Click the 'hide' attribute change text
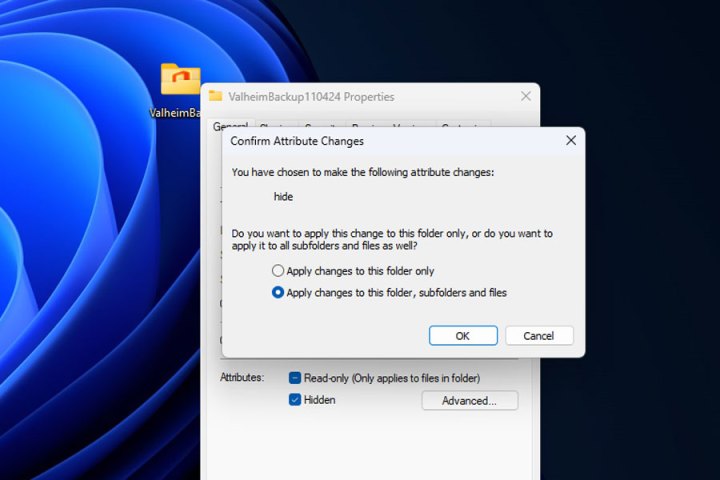This screenshot has width=720, height=480. click(x=283, y=197)
